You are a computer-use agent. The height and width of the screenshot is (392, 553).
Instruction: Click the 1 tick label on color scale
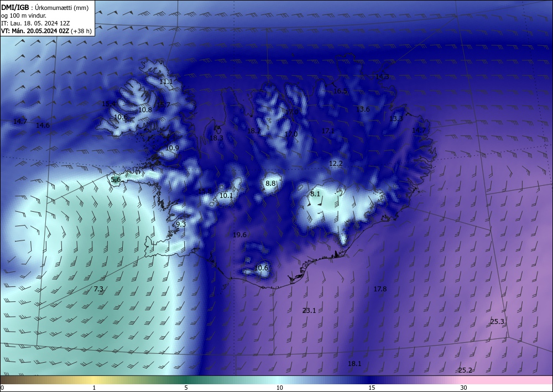click(x=94, y=388)
